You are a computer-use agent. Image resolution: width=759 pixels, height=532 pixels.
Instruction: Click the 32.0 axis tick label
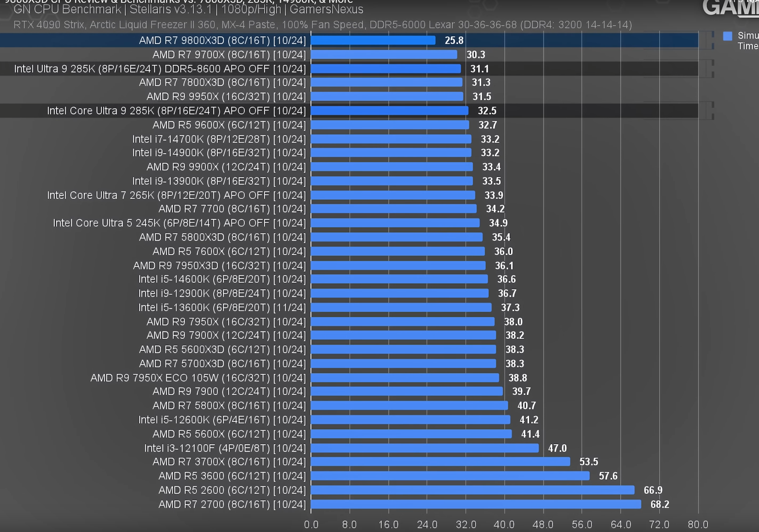(466, 524)
